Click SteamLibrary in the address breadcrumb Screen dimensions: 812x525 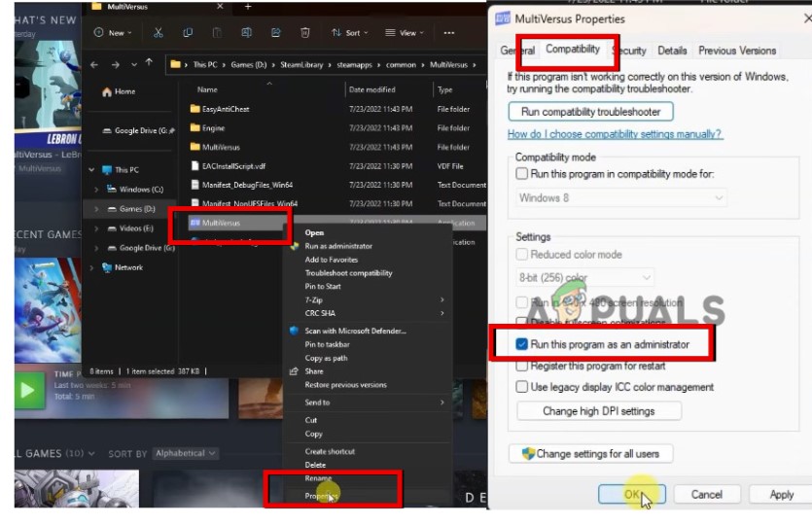tap(301, 65)
